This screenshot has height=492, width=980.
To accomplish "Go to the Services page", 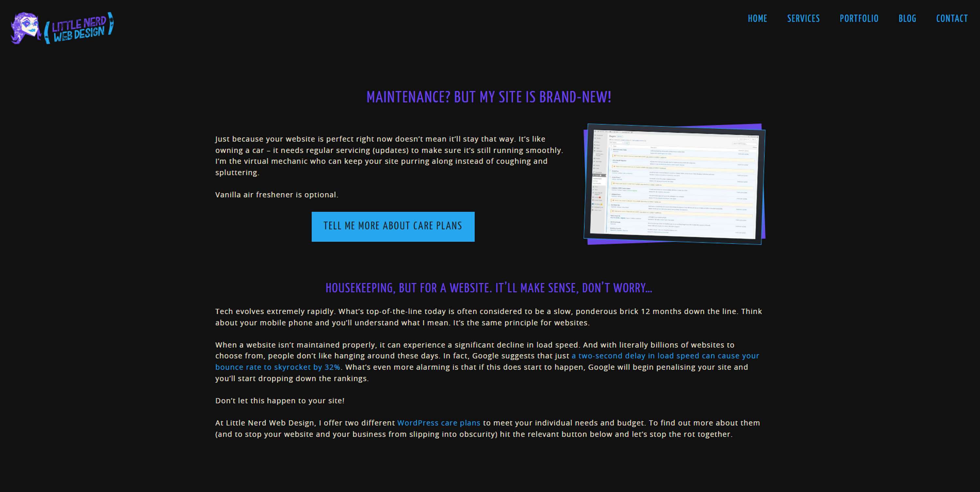I will tap(803, 19).
